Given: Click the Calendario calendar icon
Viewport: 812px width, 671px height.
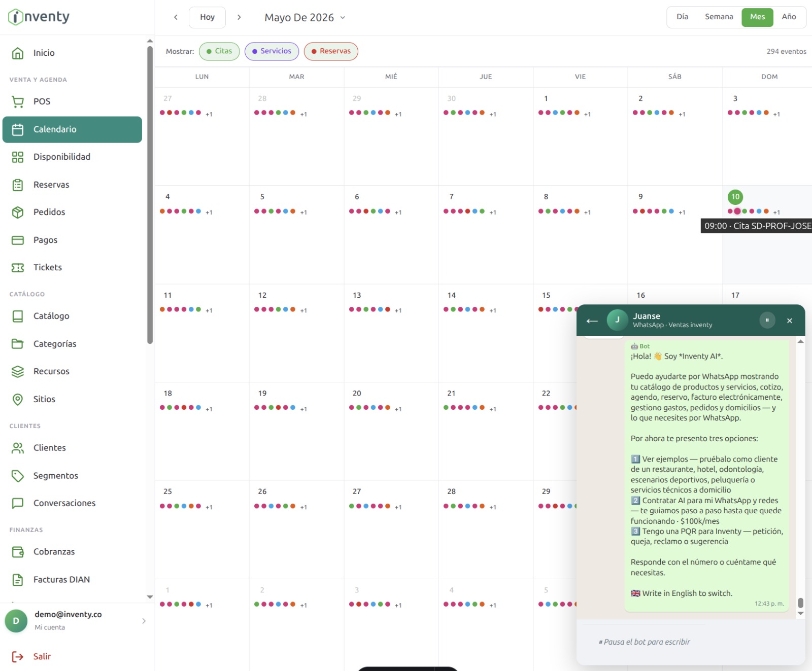Looking at the screenshot, I should click(18, 129).
